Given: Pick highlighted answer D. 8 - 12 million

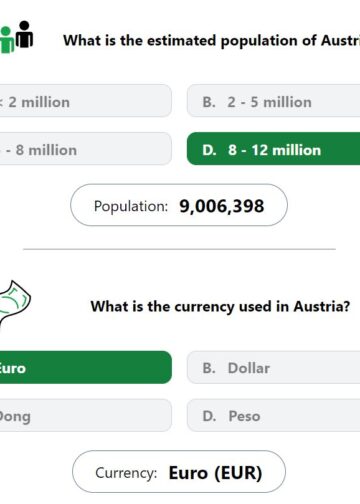Looking at the screenshot, I should click(x=273, y=149).
